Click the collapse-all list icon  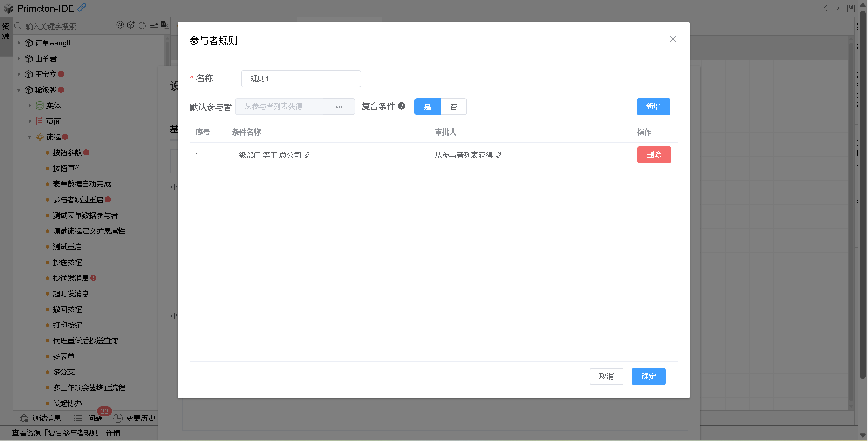pos(154,25)
